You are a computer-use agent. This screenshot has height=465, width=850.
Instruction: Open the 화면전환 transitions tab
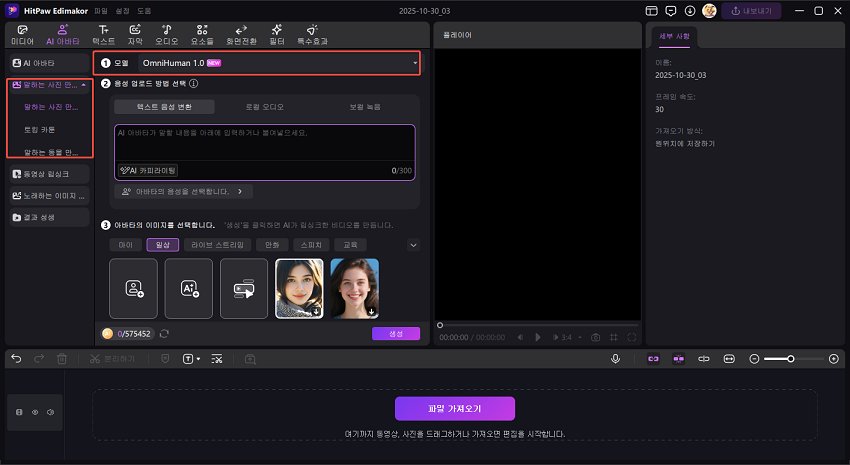(x=241, y=35)
